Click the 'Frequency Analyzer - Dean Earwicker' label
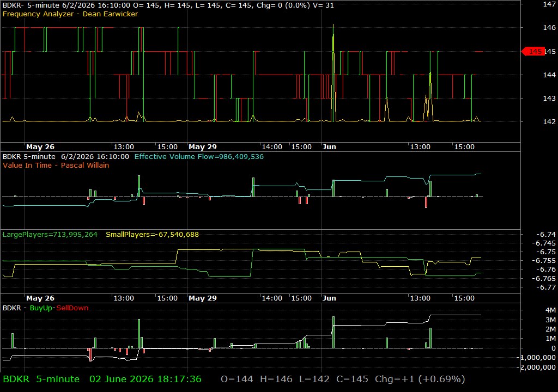Screen dimensions: 558x392 70,14
